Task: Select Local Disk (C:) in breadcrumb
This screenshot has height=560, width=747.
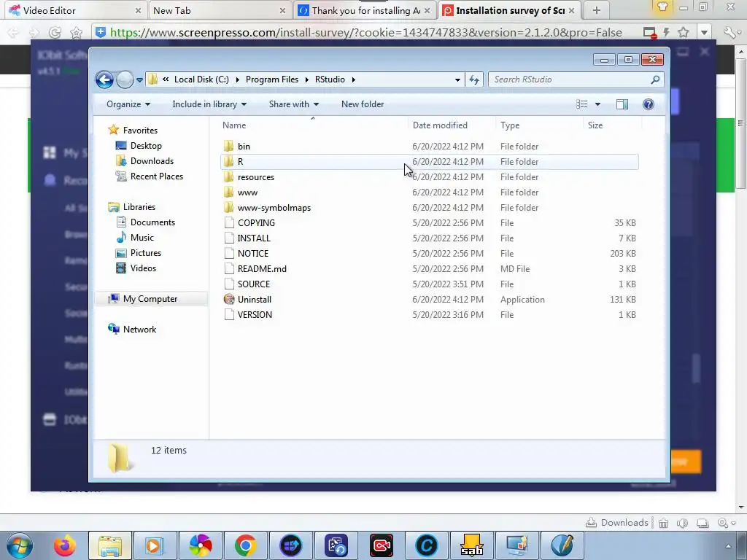Action: click(201, 79)
